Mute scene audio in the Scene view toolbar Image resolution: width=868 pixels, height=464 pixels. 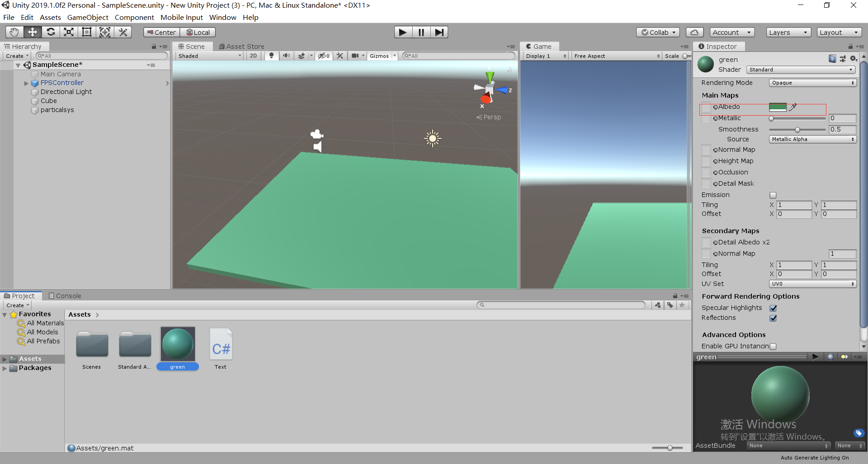[x=287, y=56]
